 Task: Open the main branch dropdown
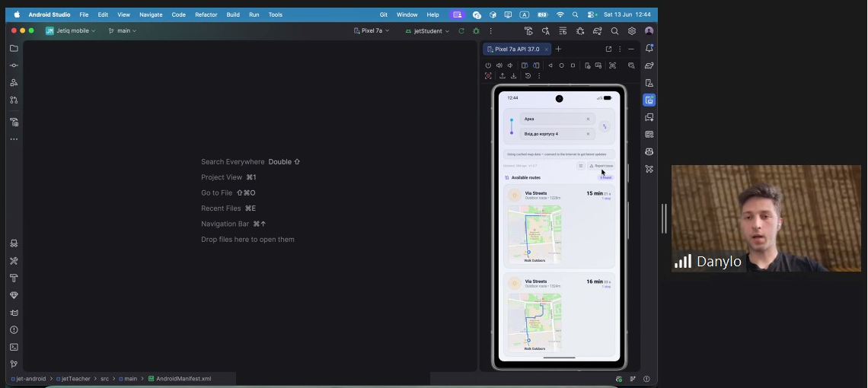tap(123, 31)
